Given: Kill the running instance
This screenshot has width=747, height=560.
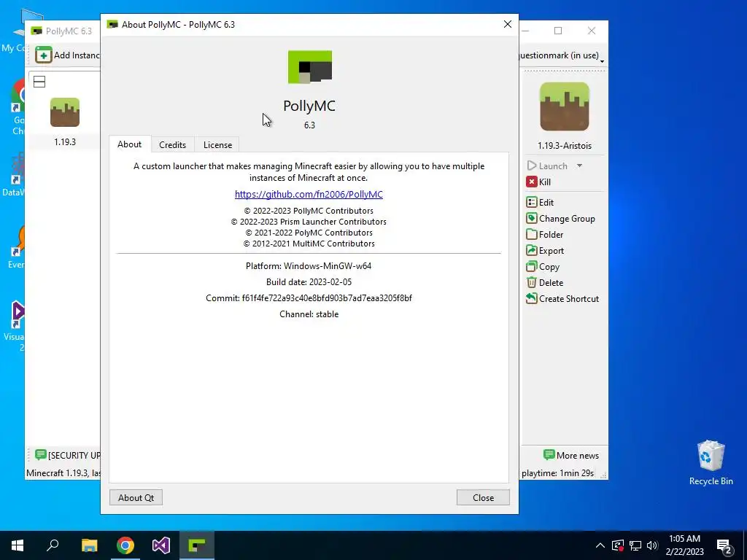Looking at the screenshot, I should [539, 182].
